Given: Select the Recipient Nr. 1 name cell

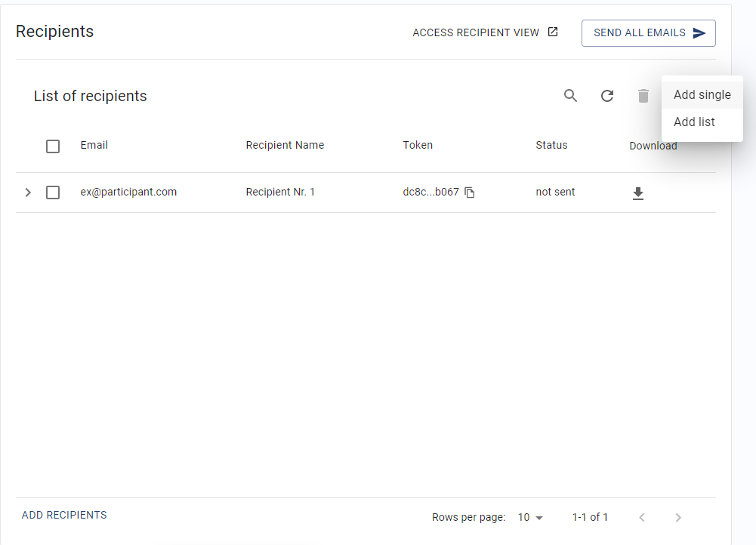Looking at the screenshot, I should [x=280, y=192].
